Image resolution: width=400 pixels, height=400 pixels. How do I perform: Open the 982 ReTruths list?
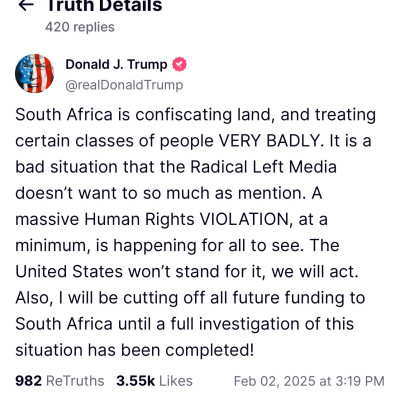(x=60, y=381)
